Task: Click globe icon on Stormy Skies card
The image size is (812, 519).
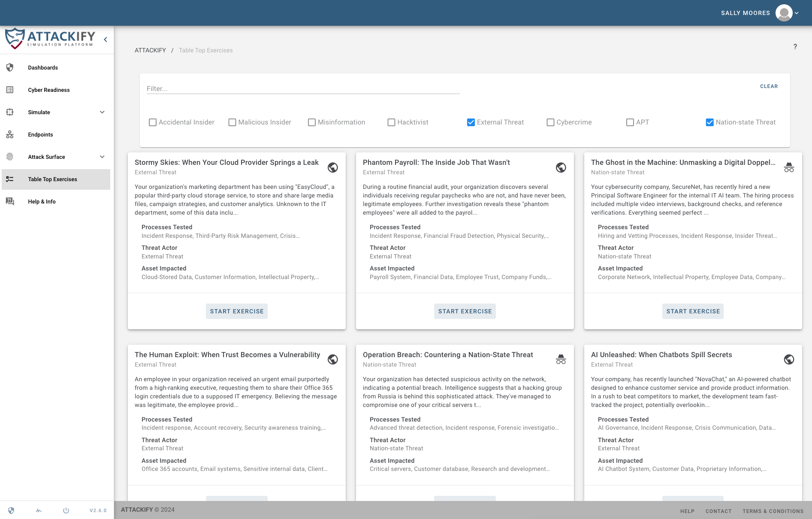Action: (x=333, y=167)
